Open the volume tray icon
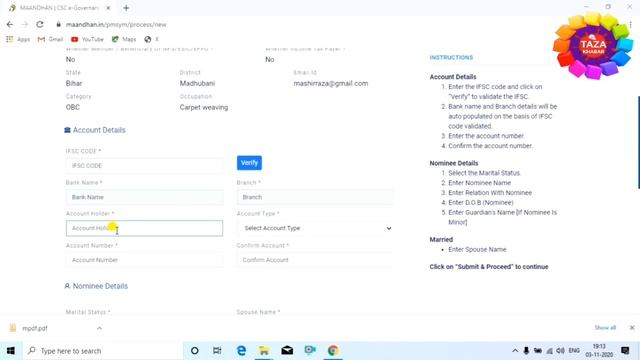Screen dimensions: 640x360 click(x=561, y=351)
